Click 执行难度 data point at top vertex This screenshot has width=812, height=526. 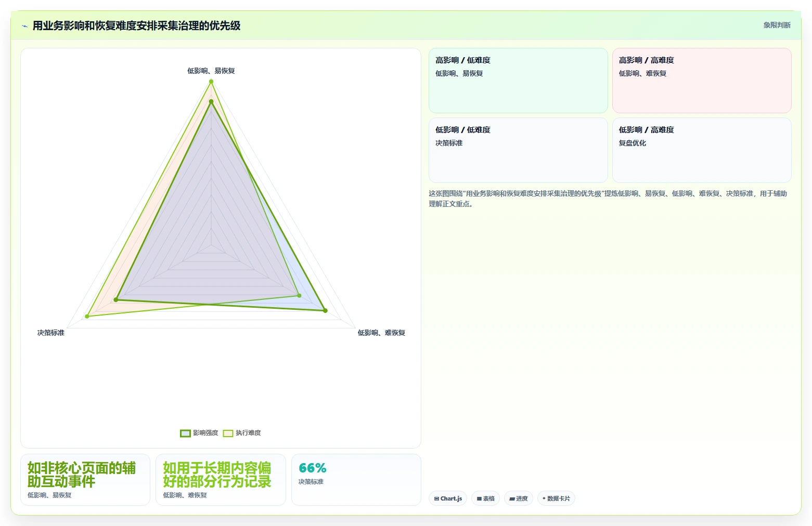(x=211, y=82)
